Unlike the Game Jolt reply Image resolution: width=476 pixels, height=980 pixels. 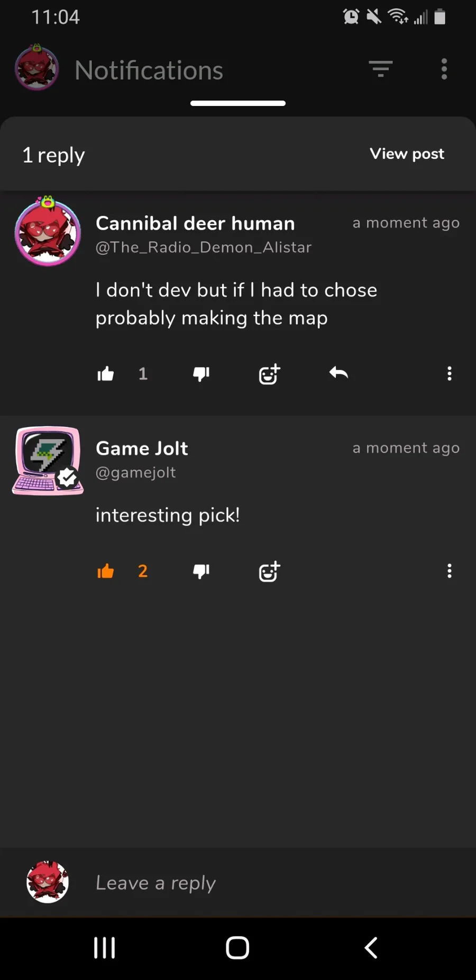106,571
